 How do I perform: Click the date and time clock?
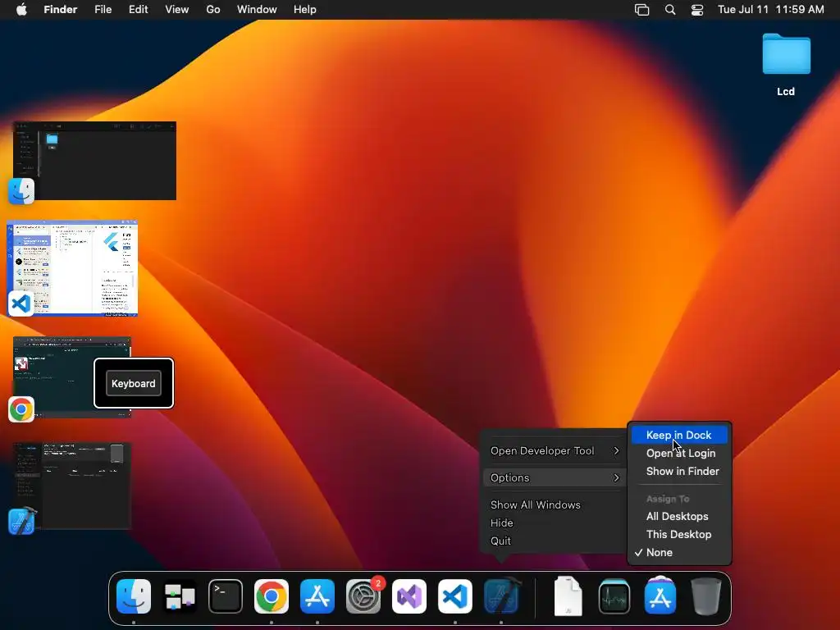point(771,10)
